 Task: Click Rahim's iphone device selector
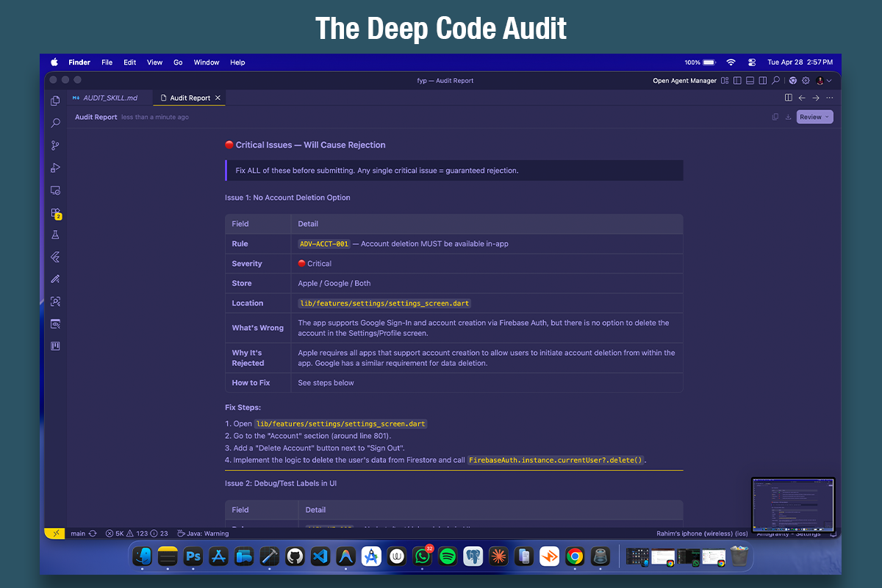pos(702,534)
